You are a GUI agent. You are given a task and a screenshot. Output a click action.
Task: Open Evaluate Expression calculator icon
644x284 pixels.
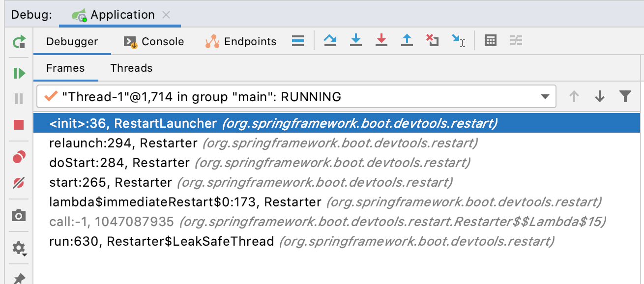click(490, 41)
